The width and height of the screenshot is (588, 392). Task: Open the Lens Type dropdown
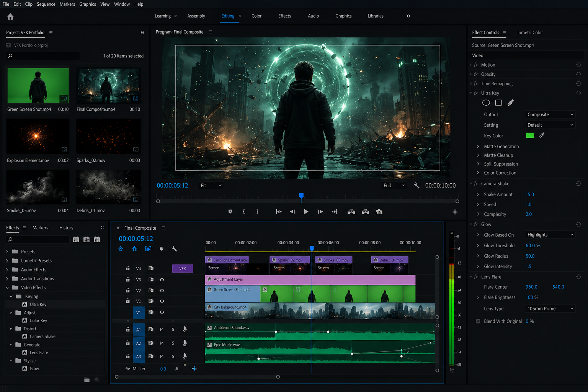(x=550, y=309)
